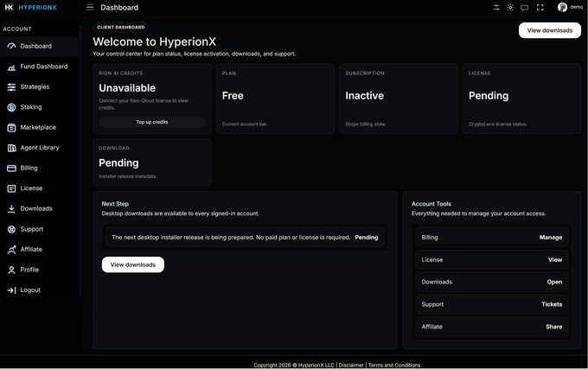Click View downloads button under Next Step
Viewport: 588px width, 369px height.
tap(133, 264)
